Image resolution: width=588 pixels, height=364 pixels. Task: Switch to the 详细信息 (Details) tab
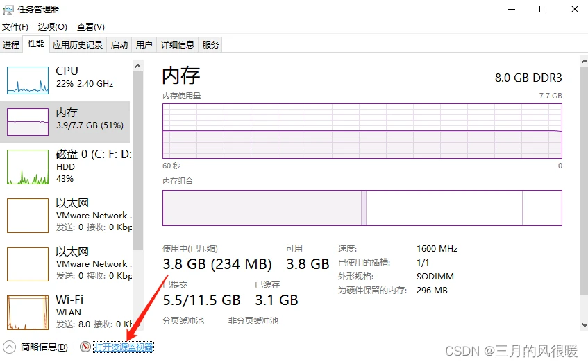pyautogui.click(x=178, y=45)
